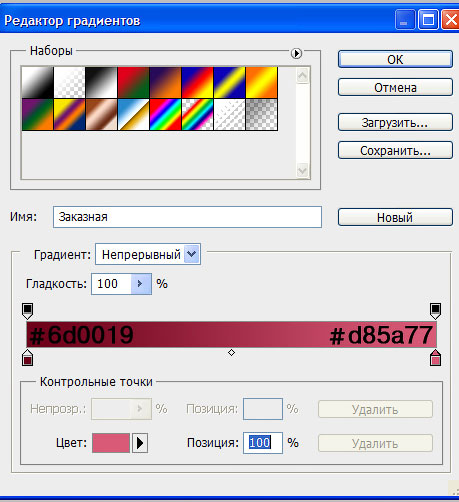Select the black-to-white foreground gradient preset
Viewport: 459px width, 502px height.
[38, 82]
